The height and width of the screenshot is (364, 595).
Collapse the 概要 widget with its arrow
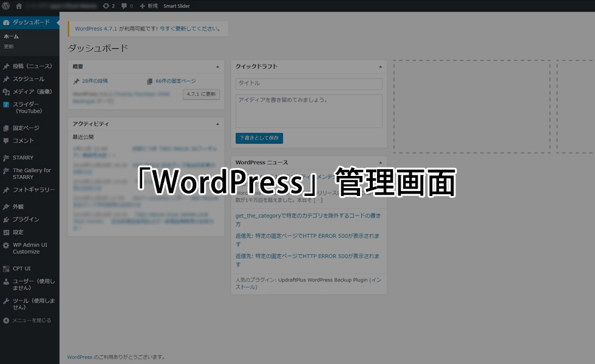[x=217, y=67]
